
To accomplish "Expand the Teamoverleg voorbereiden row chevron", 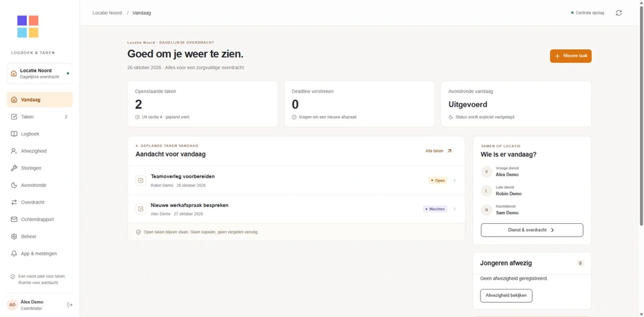I will (454, 180).
